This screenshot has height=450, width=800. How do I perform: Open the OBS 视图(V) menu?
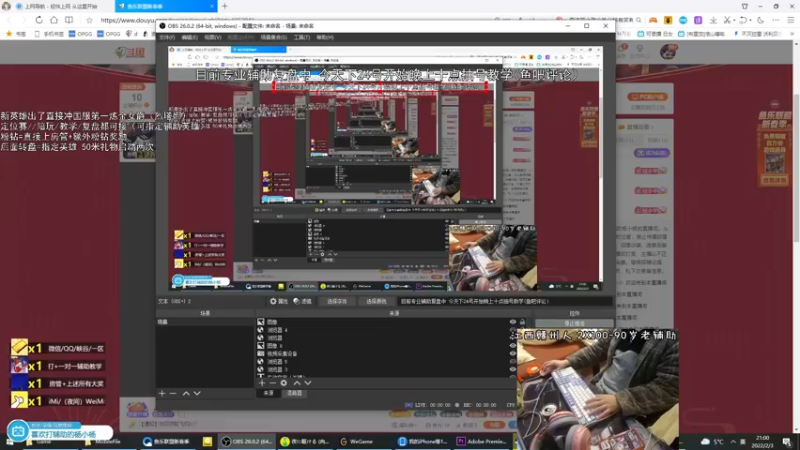(x=213, y=37)
